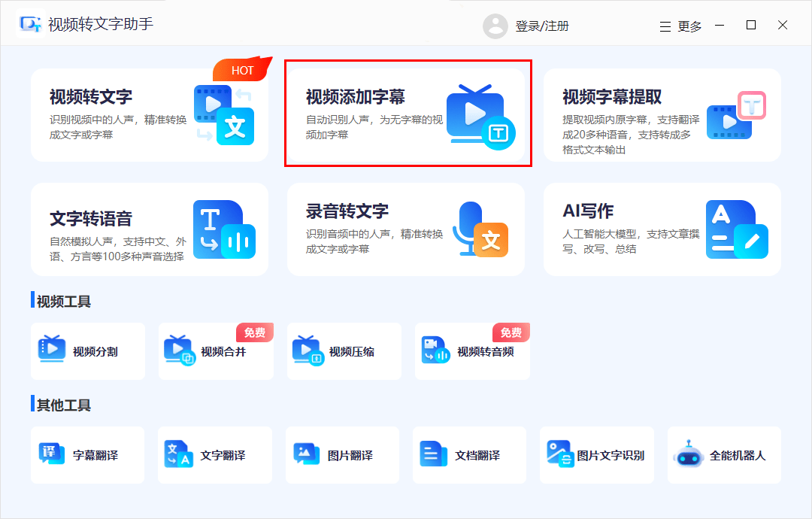Select the 视频添加字幕 title text
This screenshot has width=812, height=519.
pos(355,97)
